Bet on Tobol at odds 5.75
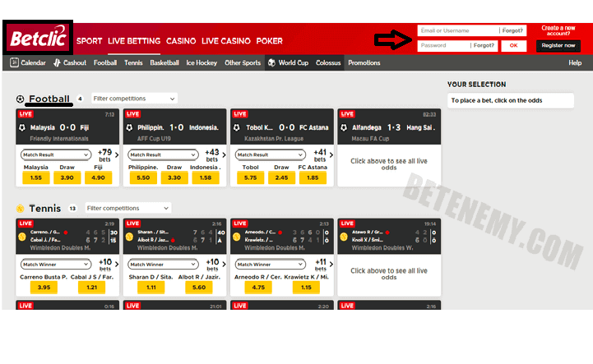Screen dimensions: 593x364 point(250,177)
